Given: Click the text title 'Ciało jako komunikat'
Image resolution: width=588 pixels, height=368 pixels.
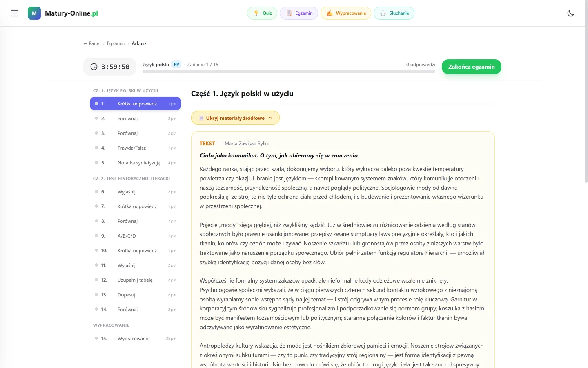Looking at the screenshot, I should tap(278, 155).
